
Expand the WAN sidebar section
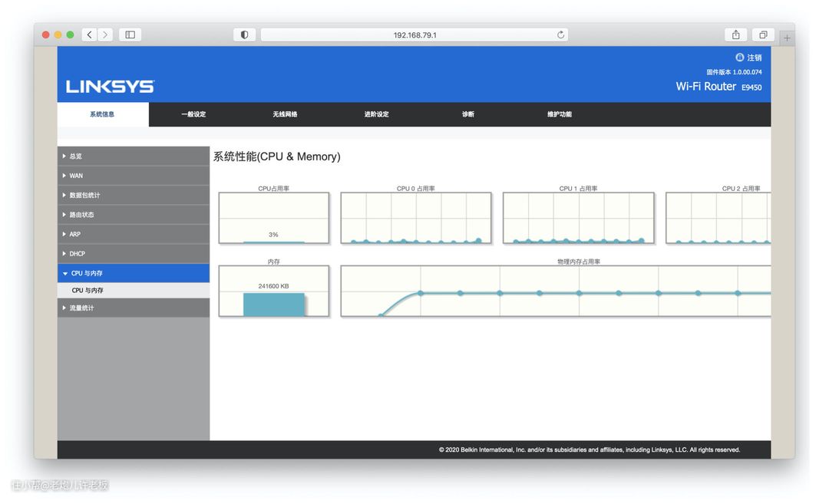[x=133, y=176]
